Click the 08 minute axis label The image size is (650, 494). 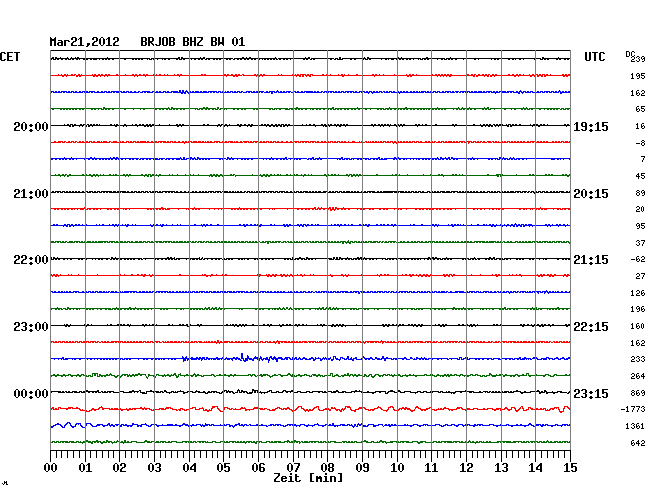(327, 468)
